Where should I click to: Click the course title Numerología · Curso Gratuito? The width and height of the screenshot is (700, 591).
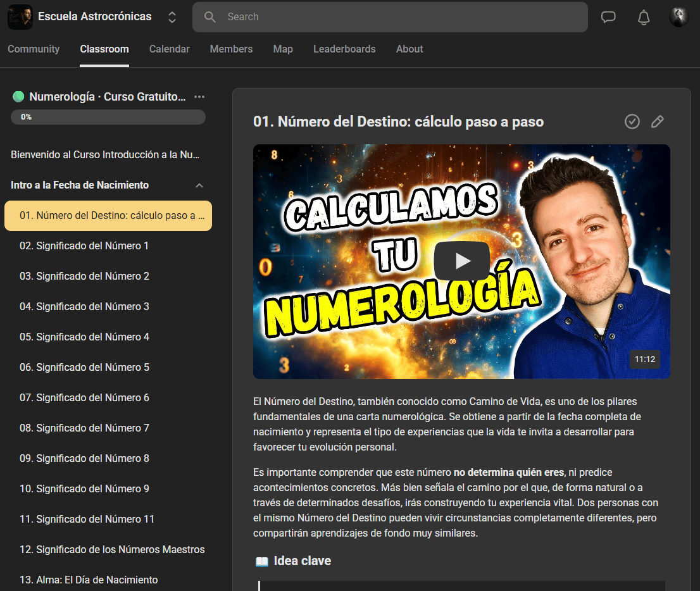coord(107,97)
